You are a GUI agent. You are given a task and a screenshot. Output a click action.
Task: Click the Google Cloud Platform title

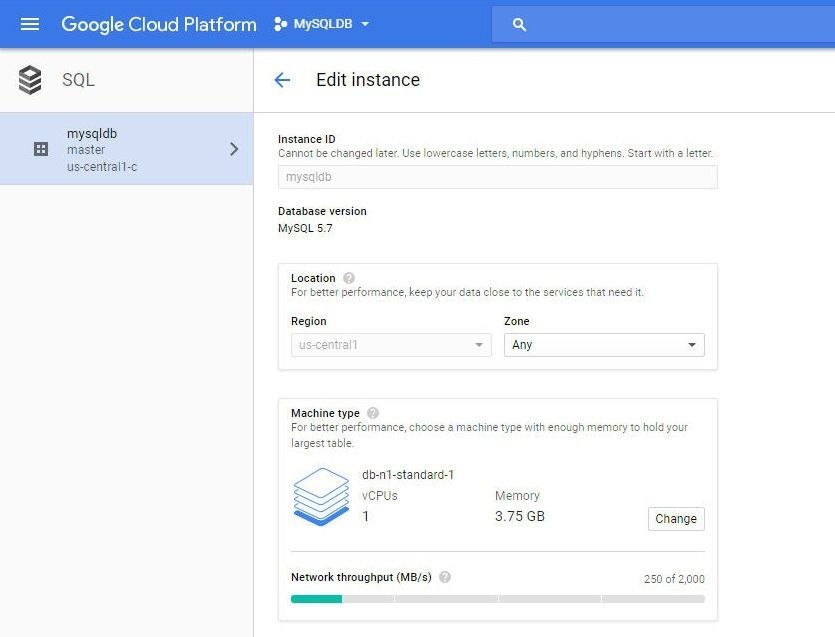pyautogui.click(x=159, y=24)
